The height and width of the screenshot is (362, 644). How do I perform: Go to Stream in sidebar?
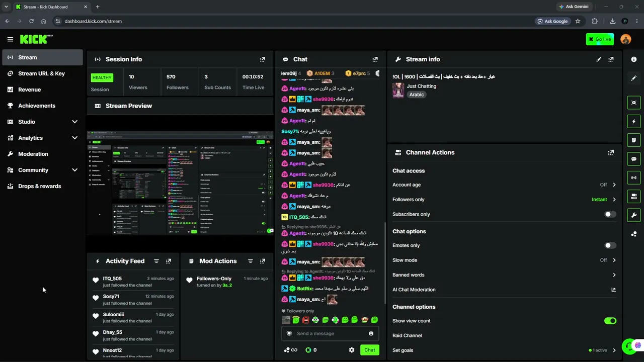(x=43, y=57)
